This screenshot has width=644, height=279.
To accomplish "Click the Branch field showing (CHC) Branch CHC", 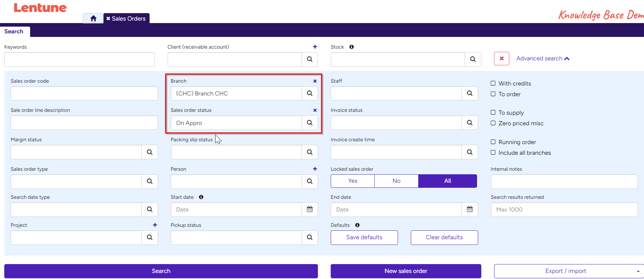I will (x=236, y=93).
